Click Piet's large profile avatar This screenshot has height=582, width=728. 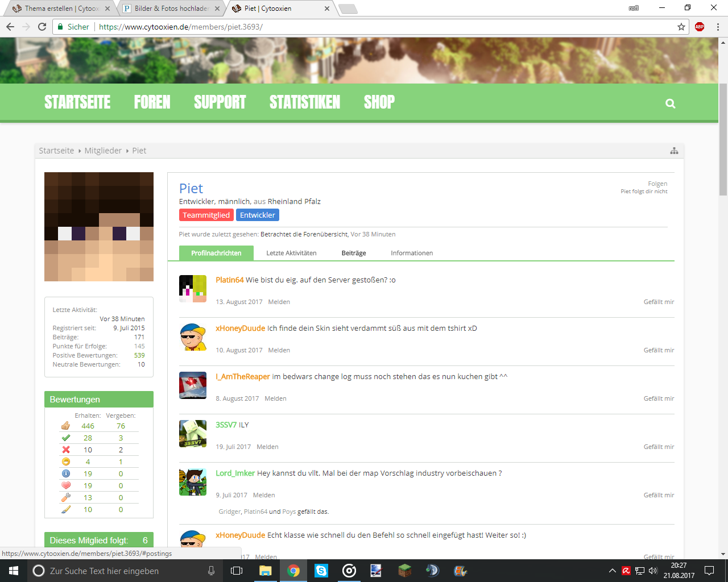tap(99, 227)
